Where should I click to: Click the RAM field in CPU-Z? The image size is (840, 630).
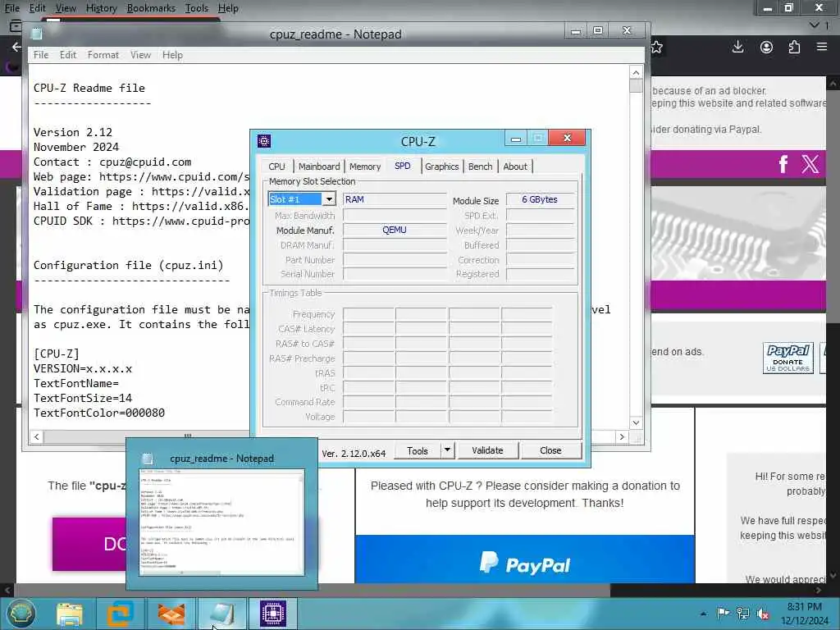point(395,199)
